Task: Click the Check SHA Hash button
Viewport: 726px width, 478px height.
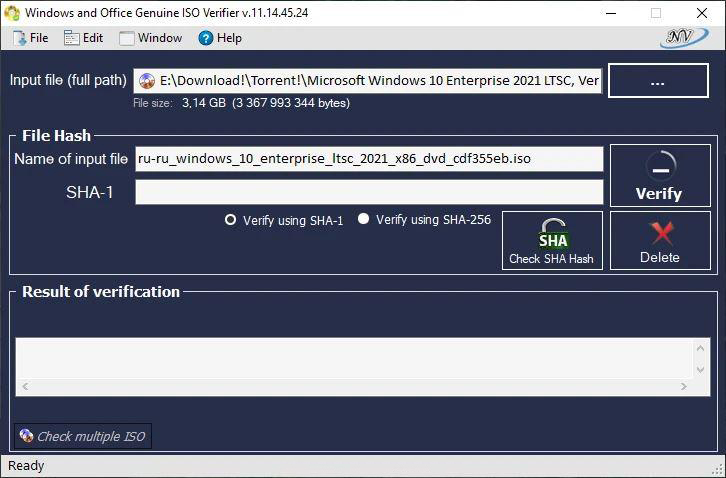Action: [552, 240]
